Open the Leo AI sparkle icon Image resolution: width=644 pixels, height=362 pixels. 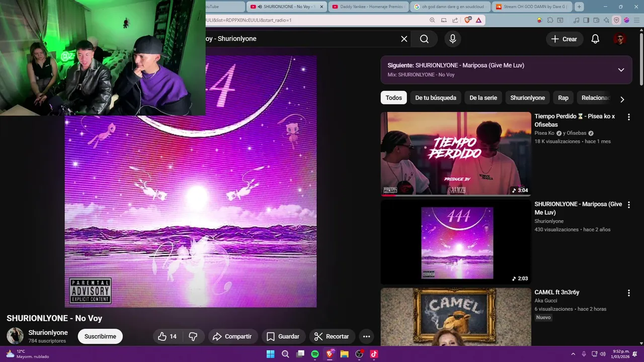(x=607, y=20)
